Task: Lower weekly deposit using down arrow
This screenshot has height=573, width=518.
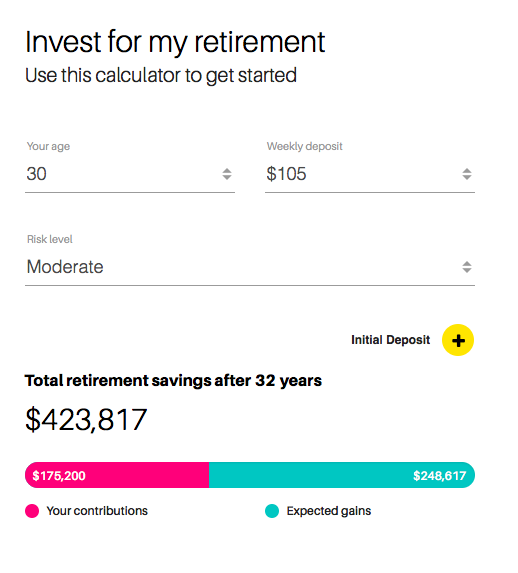Action: [x=467, y=177]
